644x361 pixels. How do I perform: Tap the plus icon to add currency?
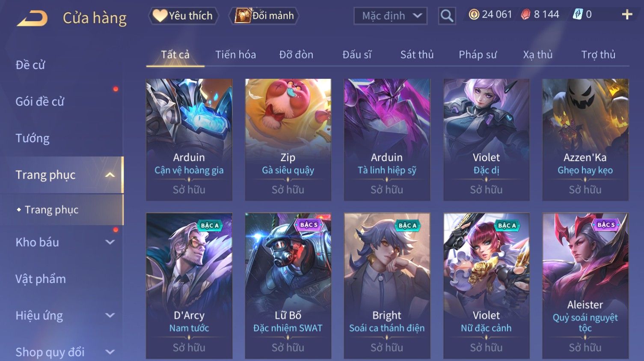[x=627, y=15]
